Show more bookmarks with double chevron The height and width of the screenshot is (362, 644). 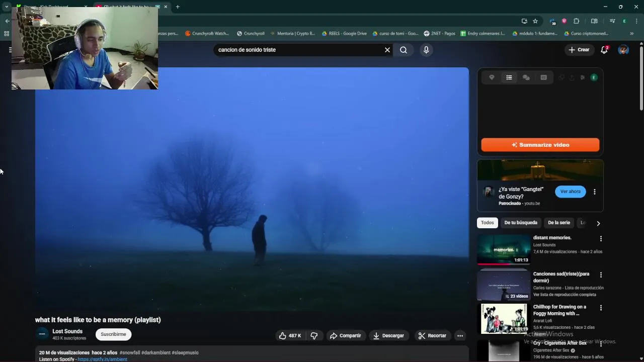pyautogui.click(x=632, y=34)
